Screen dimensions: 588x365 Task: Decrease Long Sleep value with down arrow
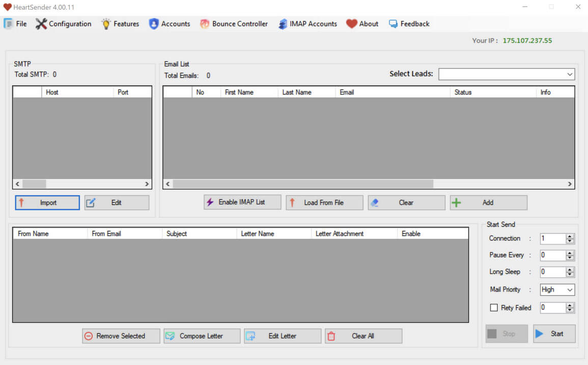(570, 274)
